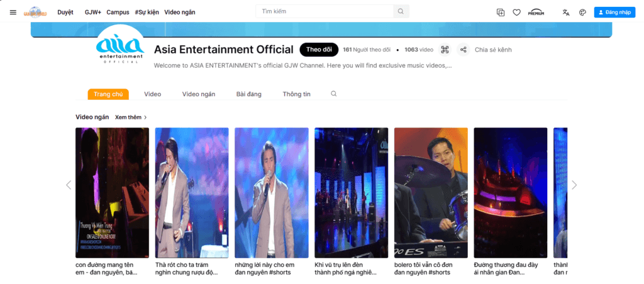The image size is (644, 284).
Task: Switch to the Video ngắn channel tab
Action: [x=199, y=94]
